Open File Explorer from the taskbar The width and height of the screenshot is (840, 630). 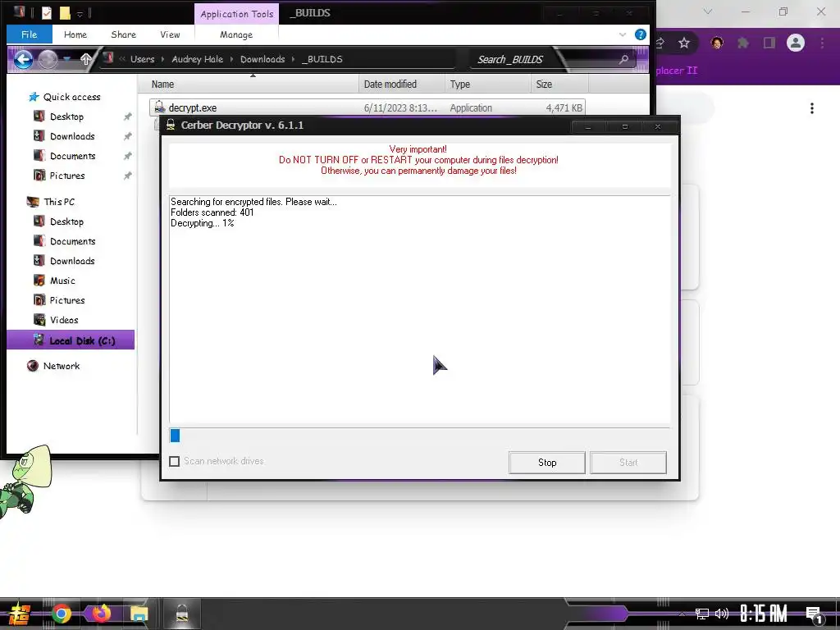139,614
